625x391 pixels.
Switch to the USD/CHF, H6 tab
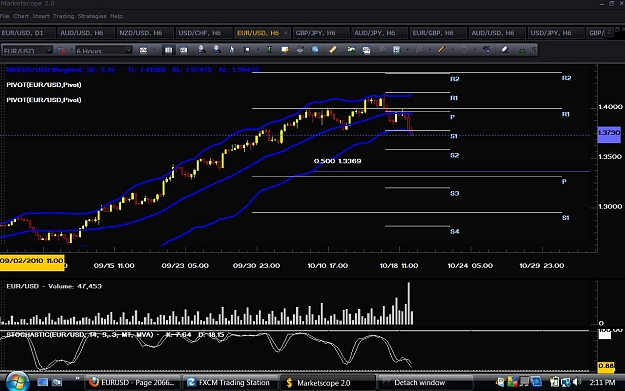click(203, 33)
